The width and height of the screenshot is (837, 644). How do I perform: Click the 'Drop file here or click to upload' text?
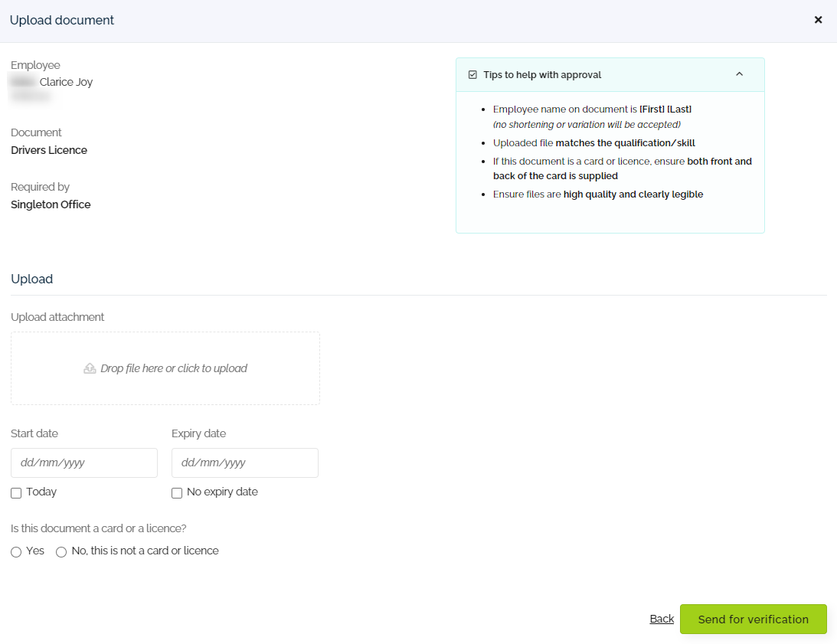[x=174, y=368]
